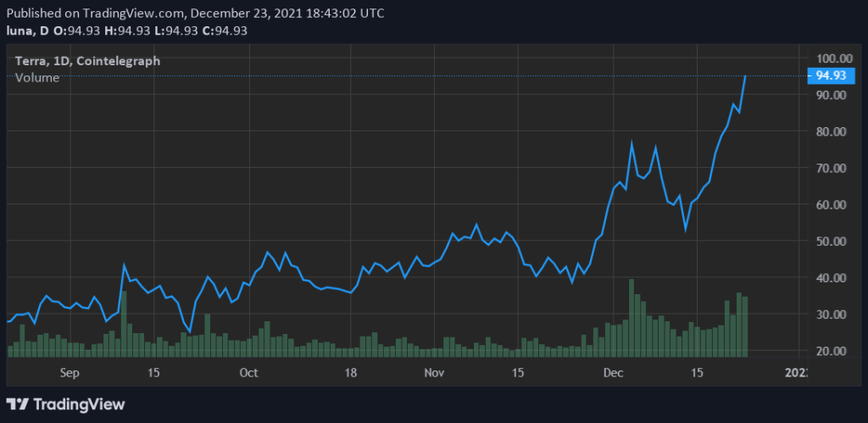The width and height of the screenshot is (868, 423).
Task: Click the 18 date label on time axis
Action: tap(349, 372)
